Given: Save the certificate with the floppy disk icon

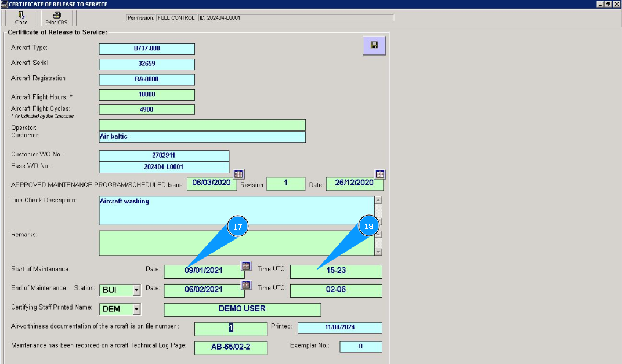Looking at the screenshot, I should 374,45.
